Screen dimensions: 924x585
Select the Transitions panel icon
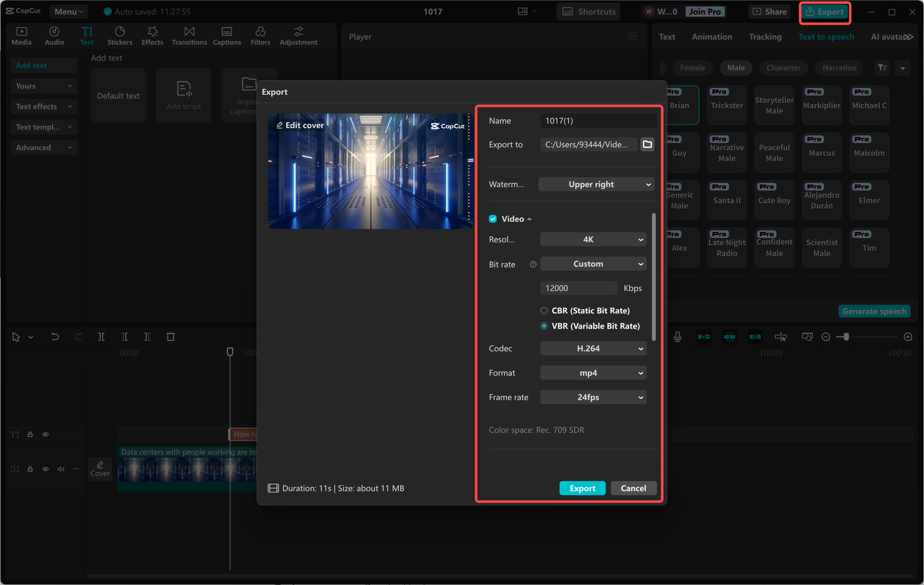189,36
